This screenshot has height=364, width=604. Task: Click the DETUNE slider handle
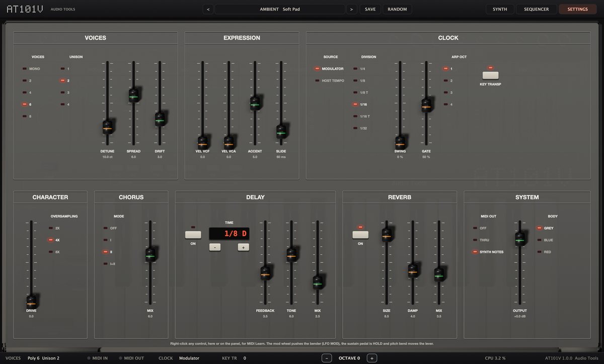[x=107, y=127]
